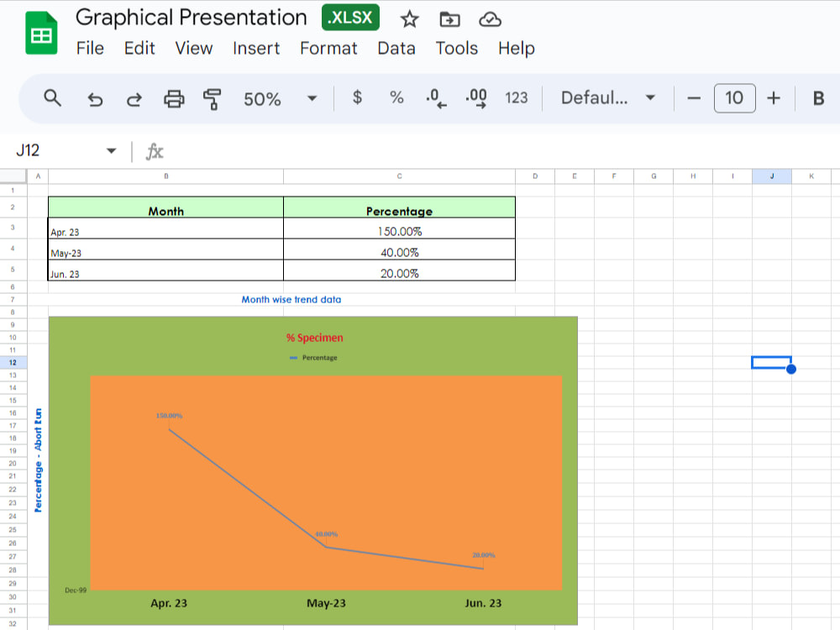Image resolution: width=840 pixels, height=630 pixels.
Task: Open the Format menu
Action: click(x=328, y=48)
